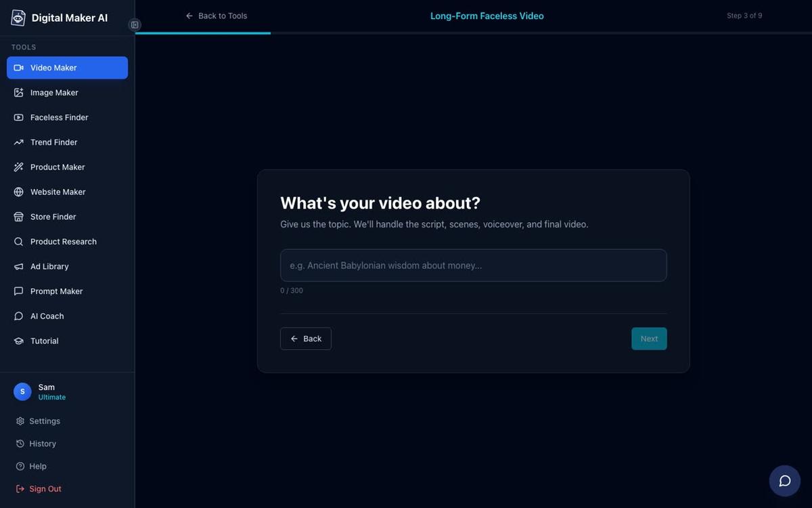Open the Faceless Finder tool
This screenshot has height=508, width=812.
67,117
